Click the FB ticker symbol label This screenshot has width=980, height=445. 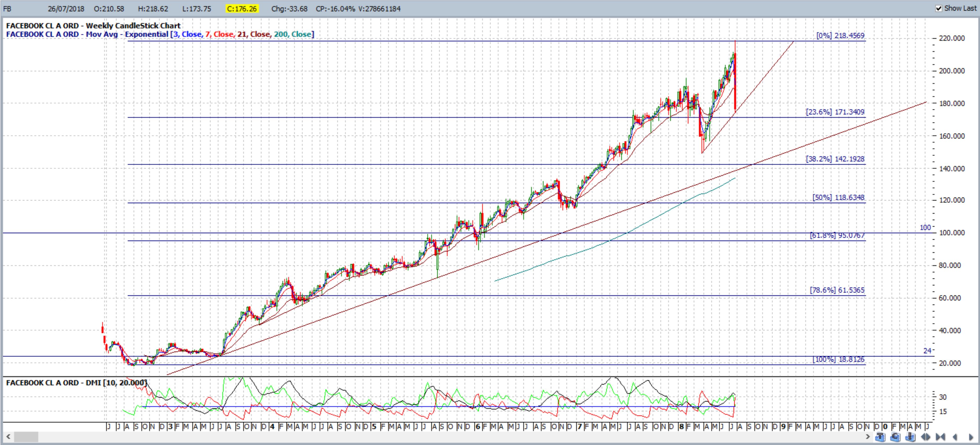(7, 9)
